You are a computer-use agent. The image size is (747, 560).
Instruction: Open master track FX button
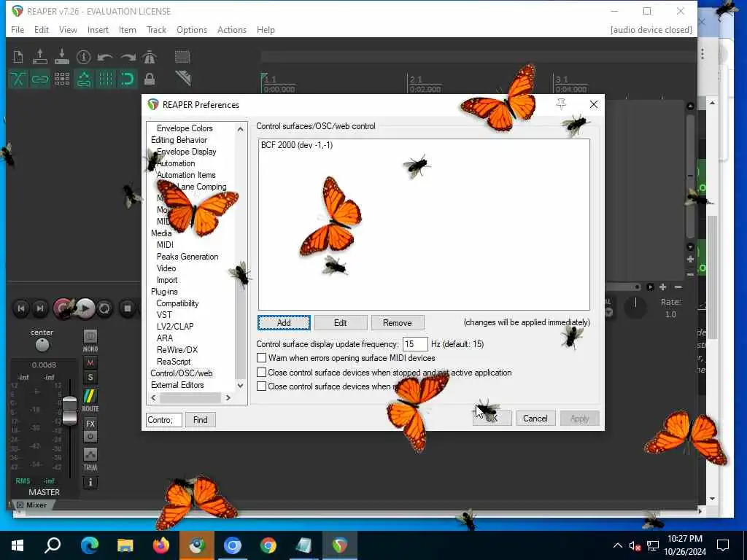point(90,424)
